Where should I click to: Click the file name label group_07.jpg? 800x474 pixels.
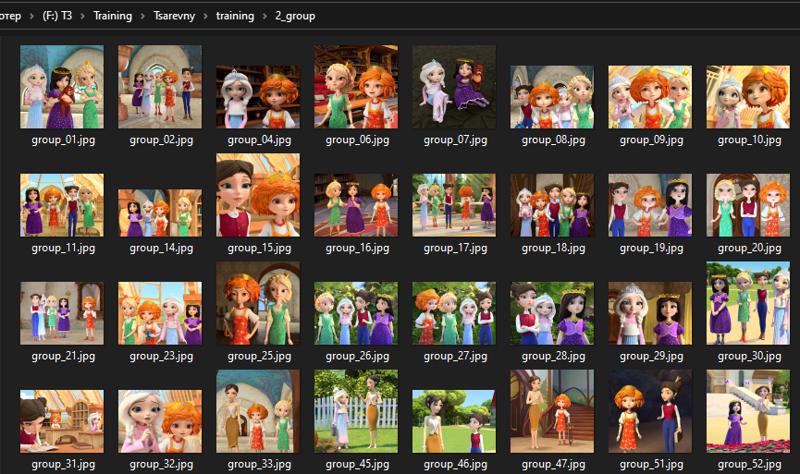(x=455, y=140)
